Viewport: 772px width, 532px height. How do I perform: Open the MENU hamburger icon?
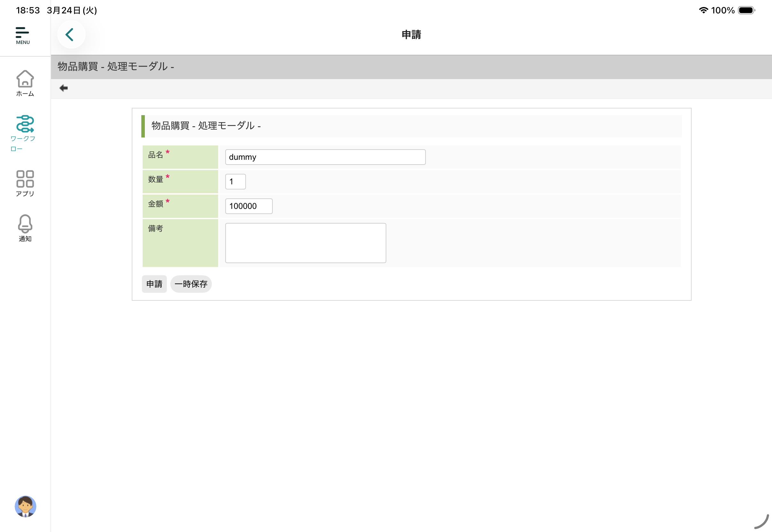(22, 35)
